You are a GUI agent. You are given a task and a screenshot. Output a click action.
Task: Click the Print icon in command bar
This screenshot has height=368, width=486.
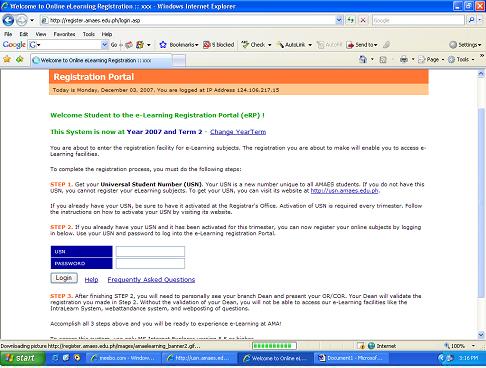click(404, 60)
